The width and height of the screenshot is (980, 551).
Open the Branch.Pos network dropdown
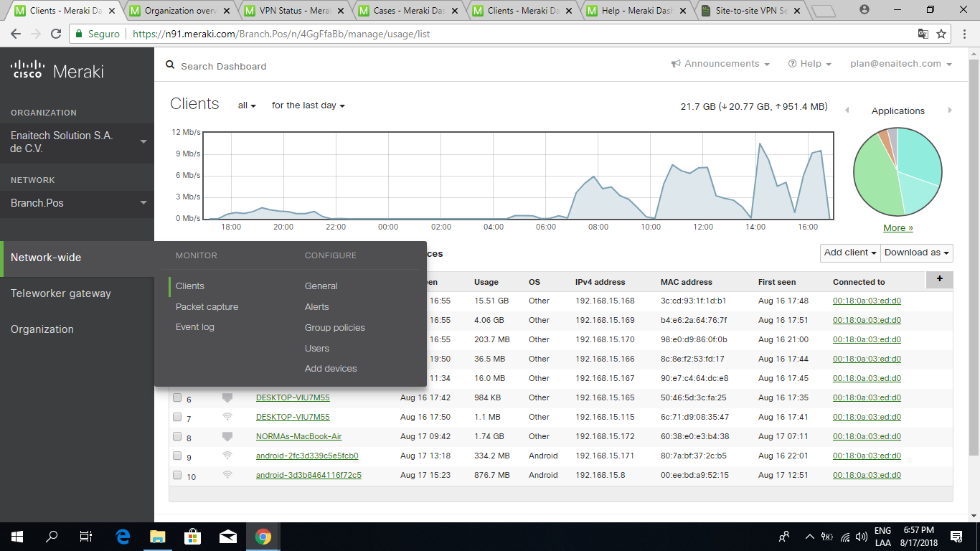[77, 203]
